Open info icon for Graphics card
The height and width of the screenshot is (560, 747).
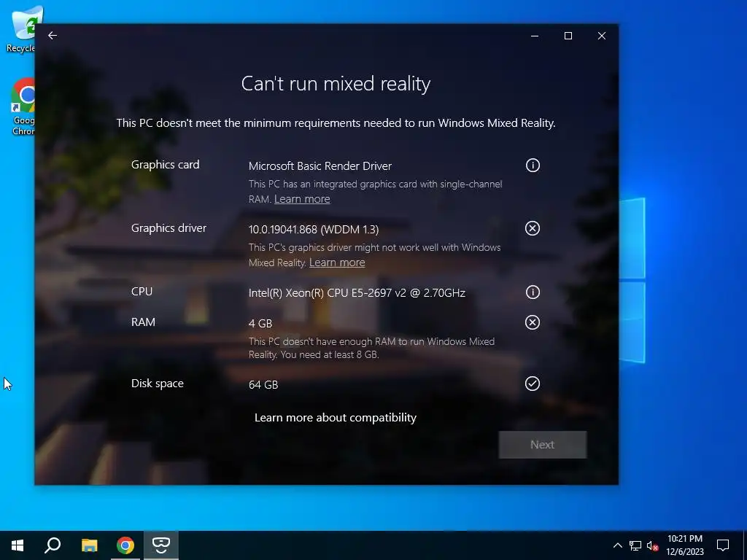click(533, 166)
